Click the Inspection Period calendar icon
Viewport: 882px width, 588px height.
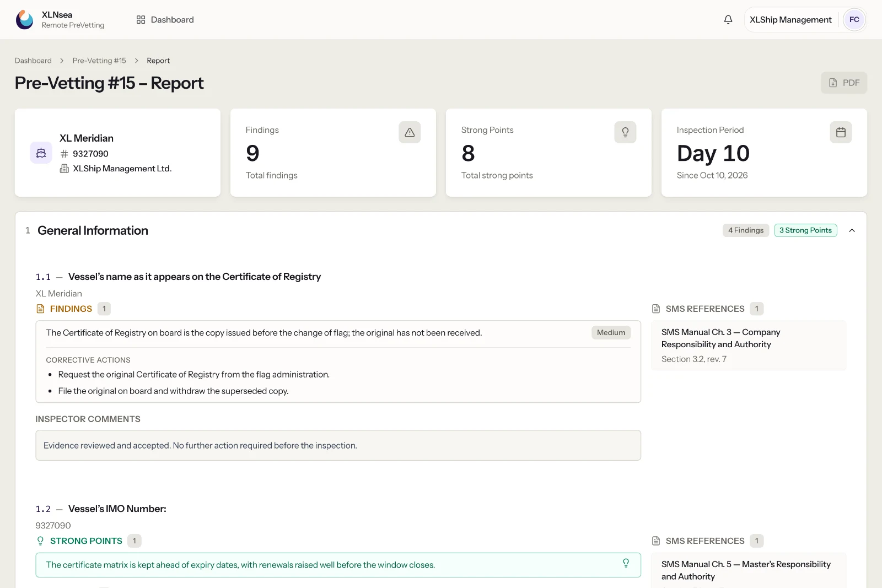(841, 132)
